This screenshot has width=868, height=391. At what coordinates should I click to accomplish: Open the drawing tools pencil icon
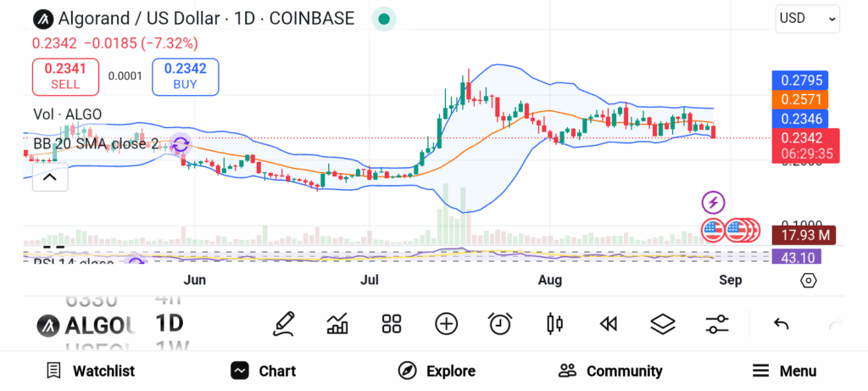pyautogui.click(x=283, y=324)
